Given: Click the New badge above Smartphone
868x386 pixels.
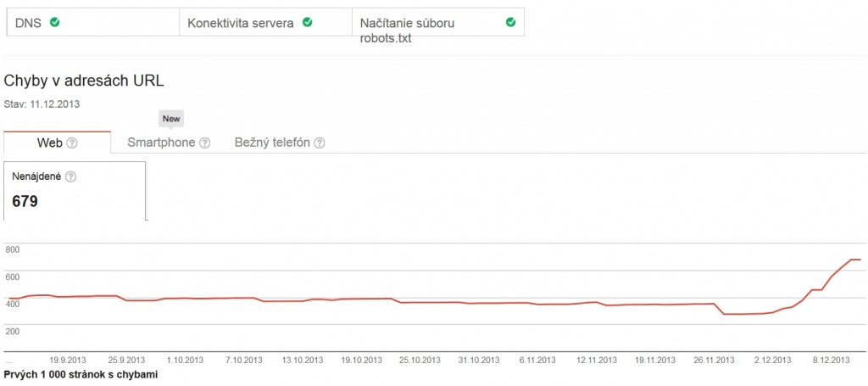Looking at the screenshot, I should [x=171, y=119].
